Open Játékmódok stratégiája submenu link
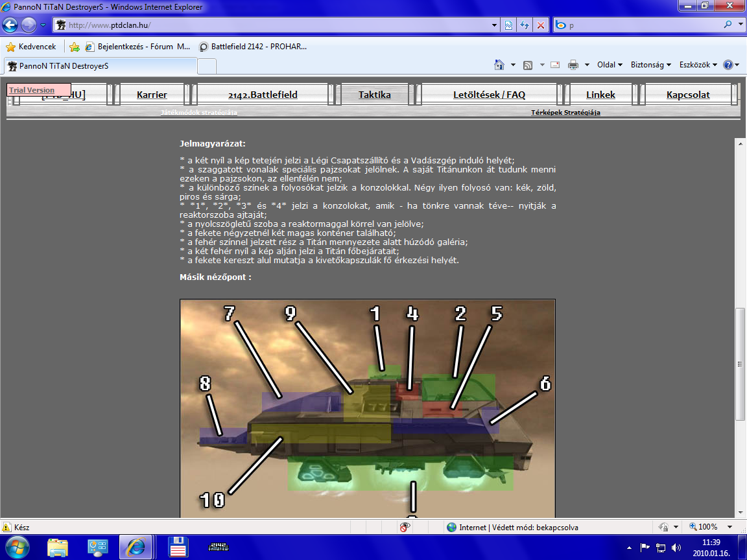Screen dimensions: 747x560 click(198, 113)
